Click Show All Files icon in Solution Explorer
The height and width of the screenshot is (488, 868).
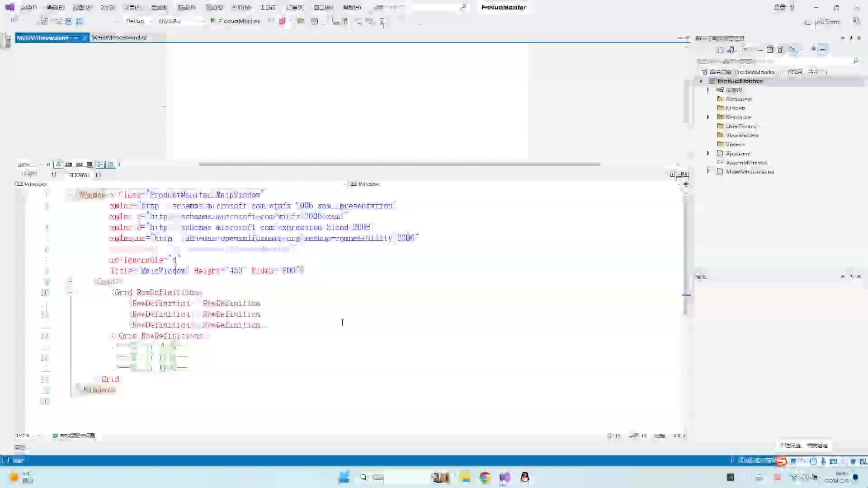[x=780, y=50]
